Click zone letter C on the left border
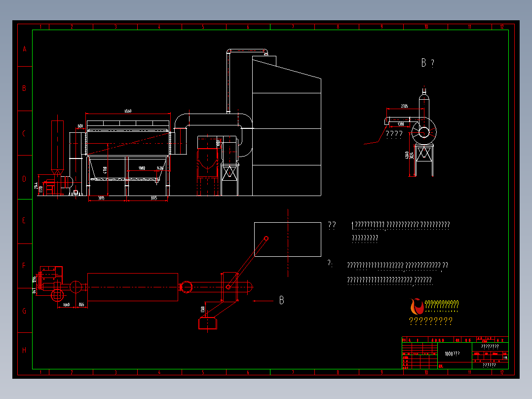 click(x=24, y=133)
